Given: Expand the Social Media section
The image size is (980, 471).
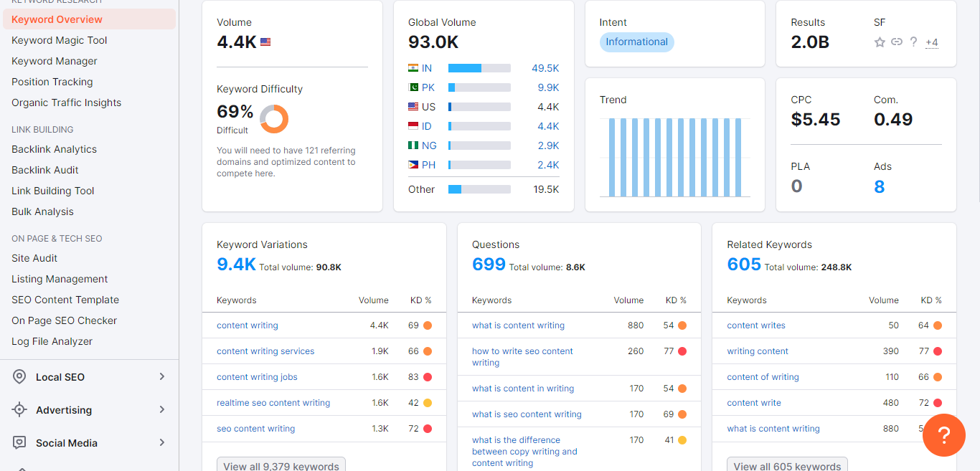Looking at the screenshot, I should tap(161, 442).
